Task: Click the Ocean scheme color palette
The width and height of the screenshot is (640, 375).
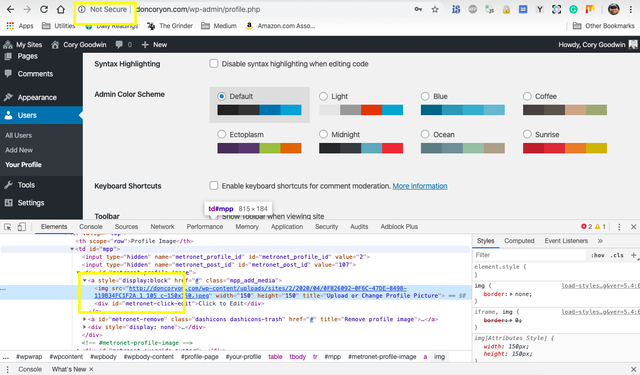Action: tap(462, 148)
